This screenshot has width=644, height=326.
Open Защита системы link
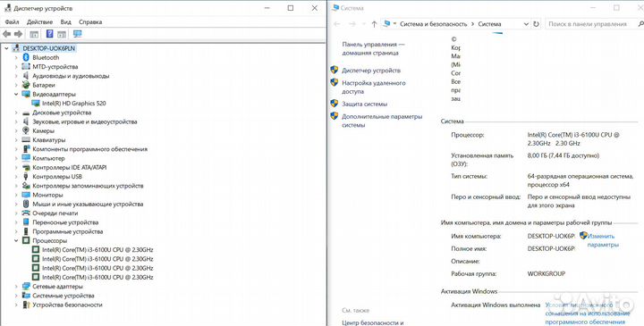point(364,104)
